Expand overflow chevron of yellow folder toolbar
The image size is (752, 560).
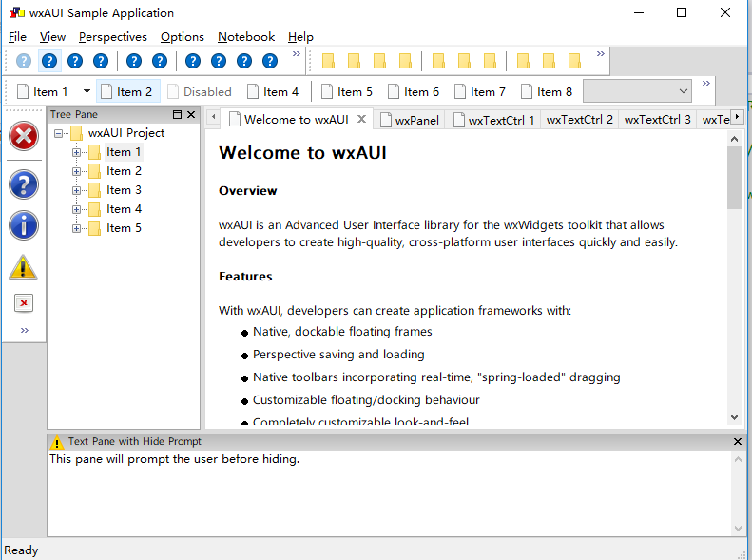click(x=601, y=53)
